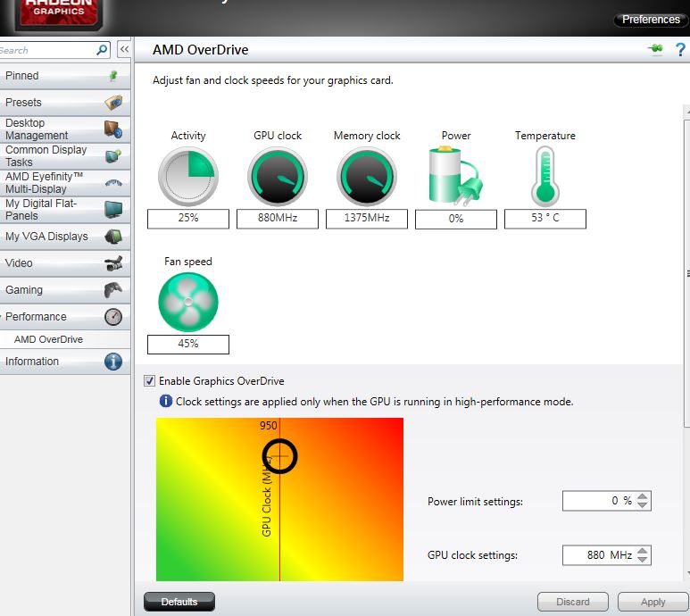Click the vertical scrollbar on the right

687,273
